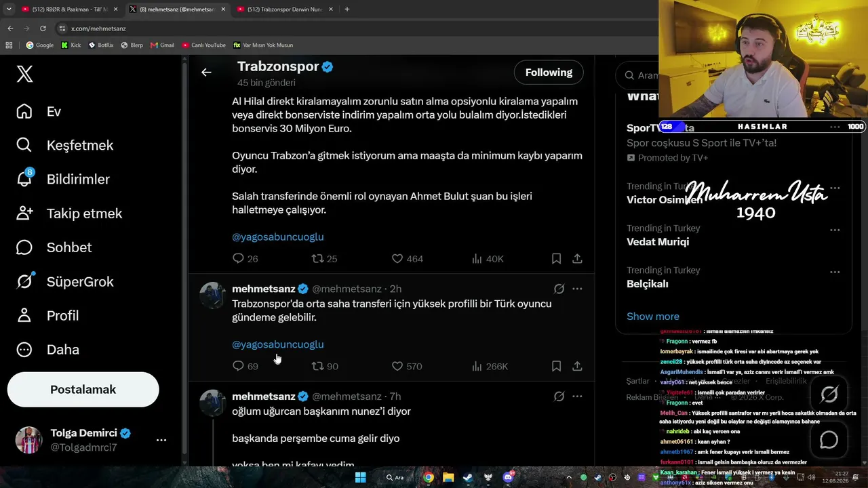Open Grok action on oğlum uğurcan post
The width and height of the screenshot is (868, 488).
(559, 396)
